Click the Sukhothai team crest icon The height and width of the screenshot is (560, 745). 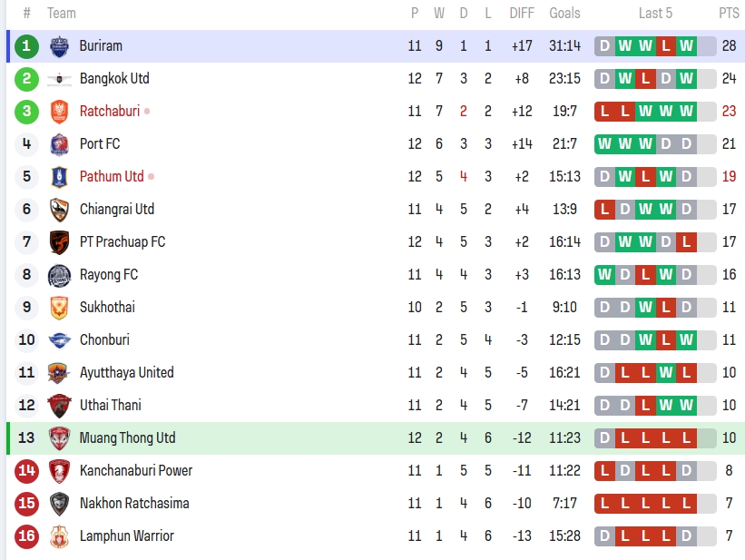[59, 308]
